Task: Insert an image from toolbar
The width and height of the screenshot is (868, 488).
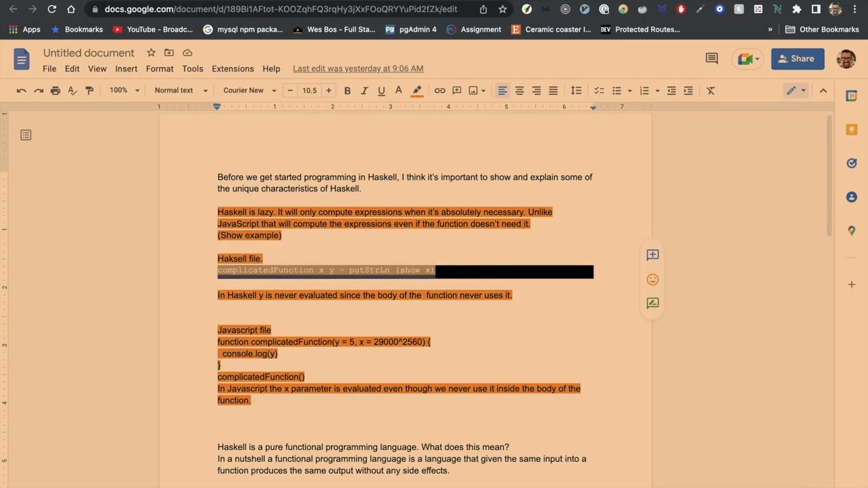Action: pyautogui.click(x=473, y=90)
